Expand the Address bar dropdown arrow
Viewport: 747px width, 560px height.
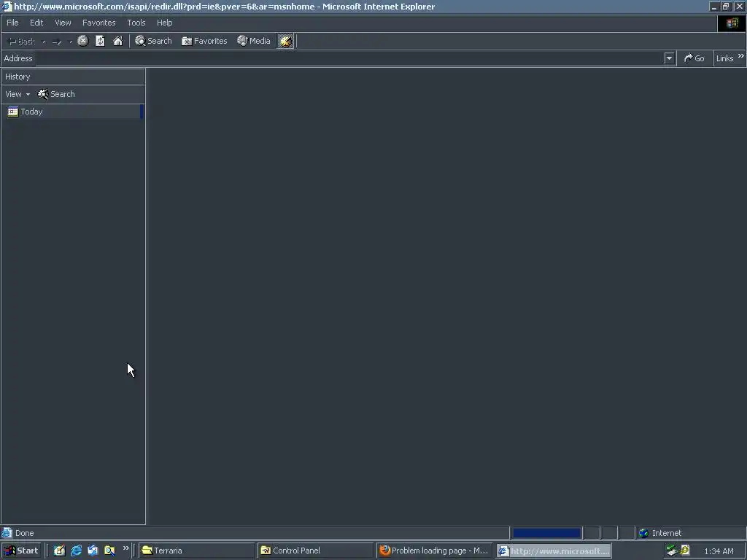[670, 58]
